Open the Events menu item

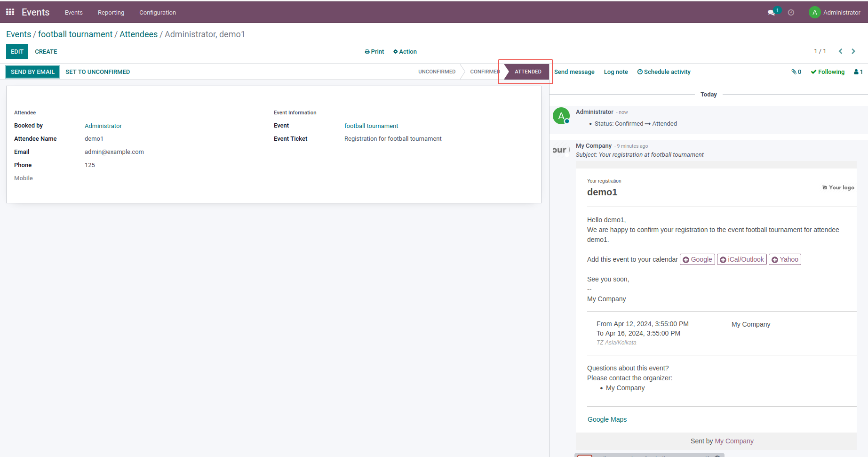74,13
